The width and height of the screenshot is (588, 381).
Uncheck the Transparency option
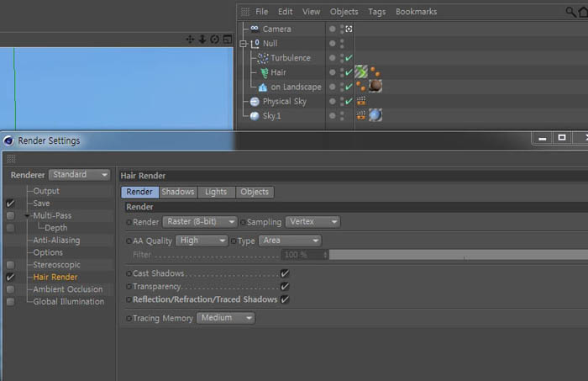pos(285,287)
